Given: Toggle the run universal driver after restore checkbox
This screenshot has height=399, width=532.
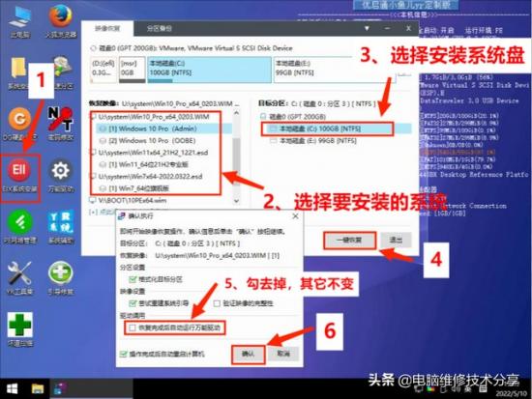Looking at the screenshot, I should tap(133, 328).
